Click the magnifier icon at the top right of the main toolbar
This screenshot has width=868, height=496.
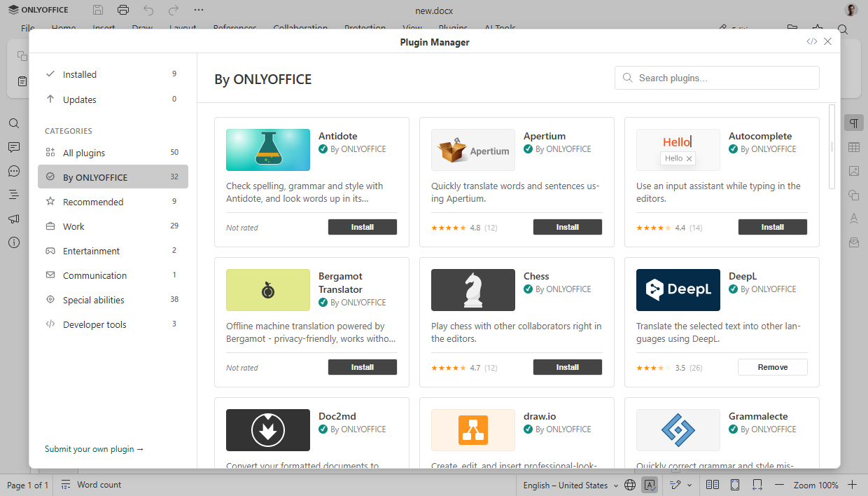click(843, 29)
